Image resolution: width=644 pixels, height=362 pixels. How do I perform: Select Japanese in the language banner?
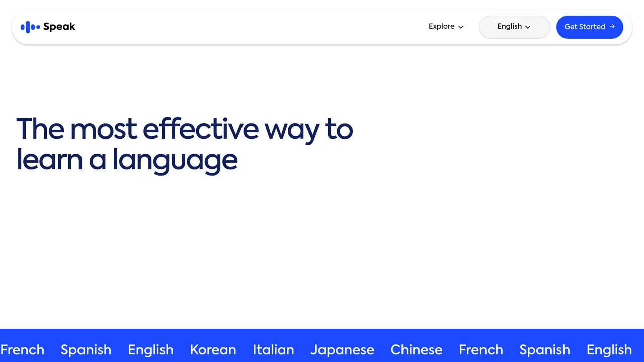(x=342, y=350)
